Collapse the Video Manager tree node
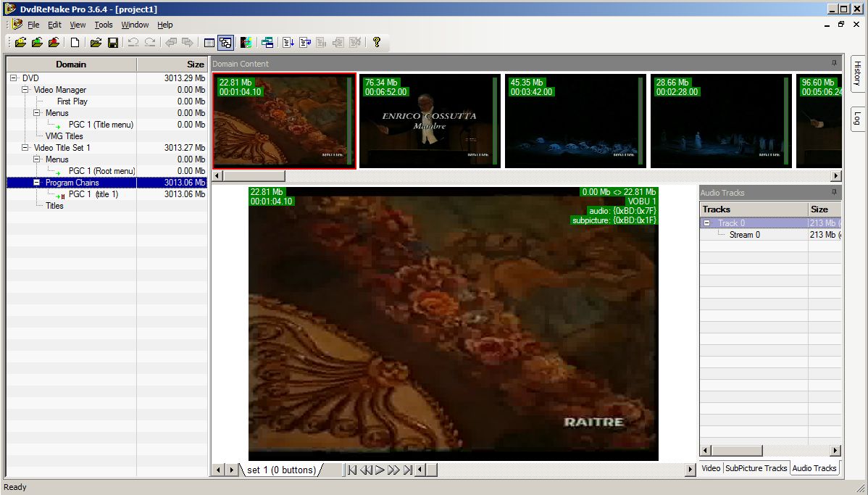 [x=25, y=90]
